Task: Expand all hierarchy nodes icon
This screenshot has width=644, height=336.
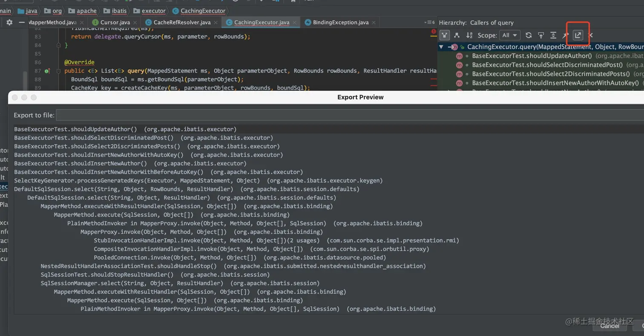Action: (553, 35)
